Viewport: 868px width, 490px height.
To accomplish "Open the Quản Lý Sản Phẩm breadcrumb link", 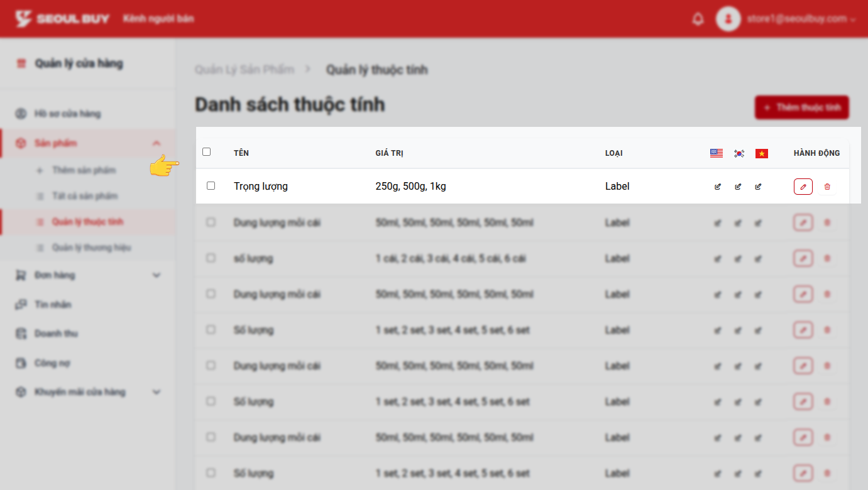I will [244, 69].
